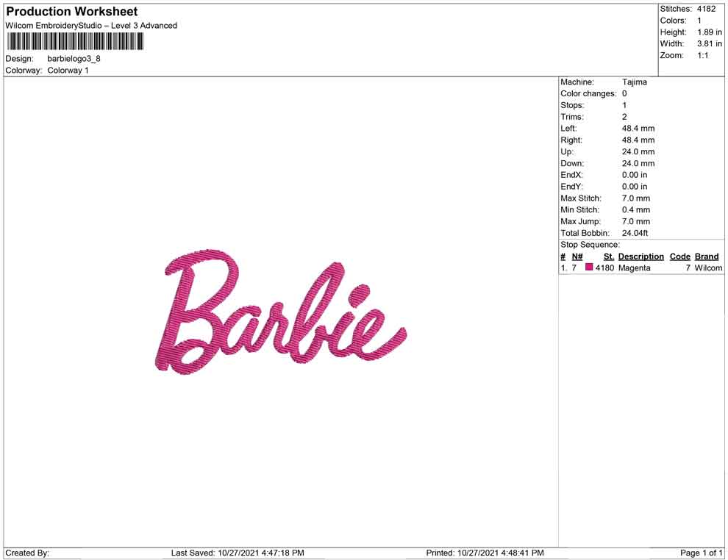
Task: Click the barcode under the header
Action: 75,42
